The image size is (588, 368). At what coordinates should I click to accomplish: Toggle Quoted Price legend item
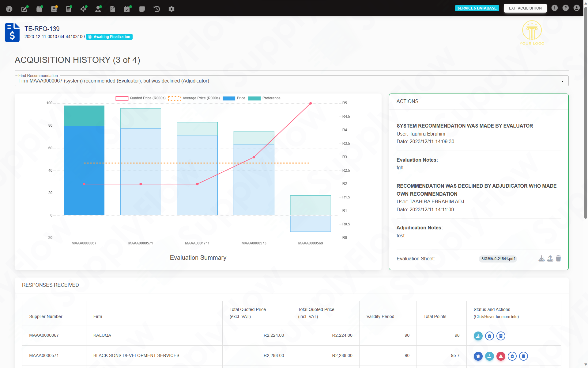coord(141,98)
